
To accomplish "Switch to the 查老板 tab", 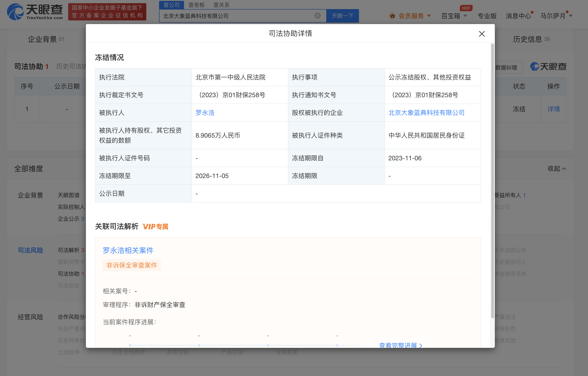I will (x=196, y=5).
